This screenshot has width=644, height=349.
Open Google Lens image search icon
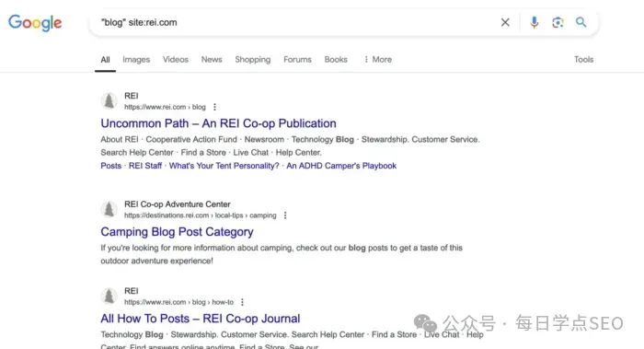pyautogui.click(x=558, y=22)
